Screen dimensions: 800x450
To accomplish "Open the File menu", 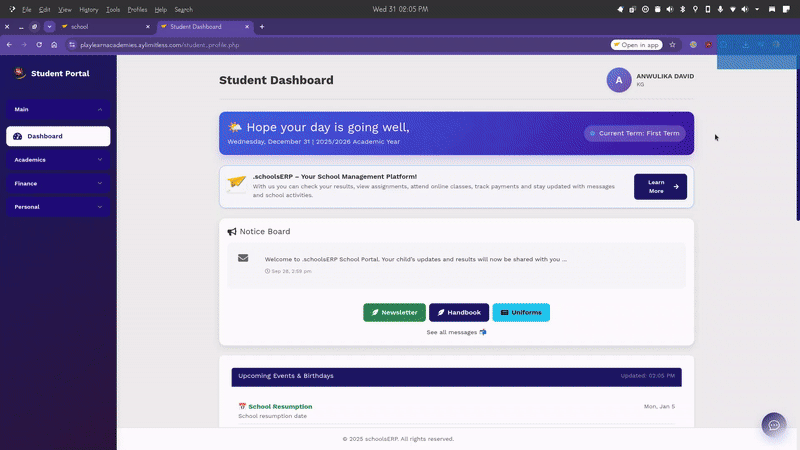I will [x=27, y=9].
